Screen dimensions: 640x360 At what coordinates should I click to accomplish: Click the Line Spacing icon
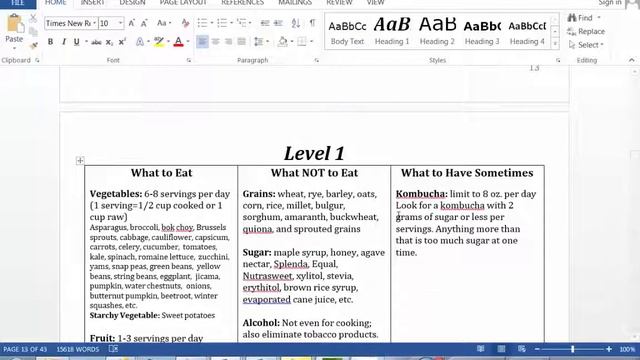tap(259, 42)
